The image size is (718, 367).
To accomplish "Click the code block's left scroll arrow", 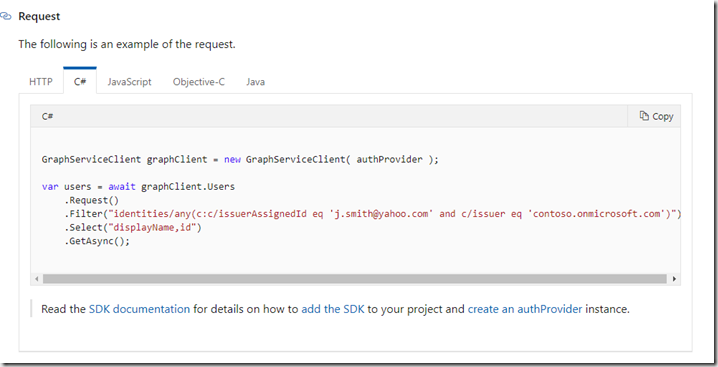I will click(x=37, y=279).
